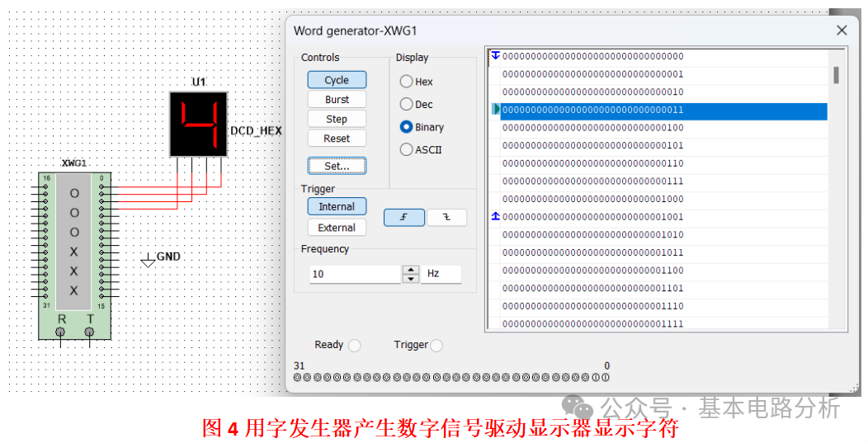Click the frequency value field showing 10
The width and height of the screenshot is (868, 443).
click(356, 274)
